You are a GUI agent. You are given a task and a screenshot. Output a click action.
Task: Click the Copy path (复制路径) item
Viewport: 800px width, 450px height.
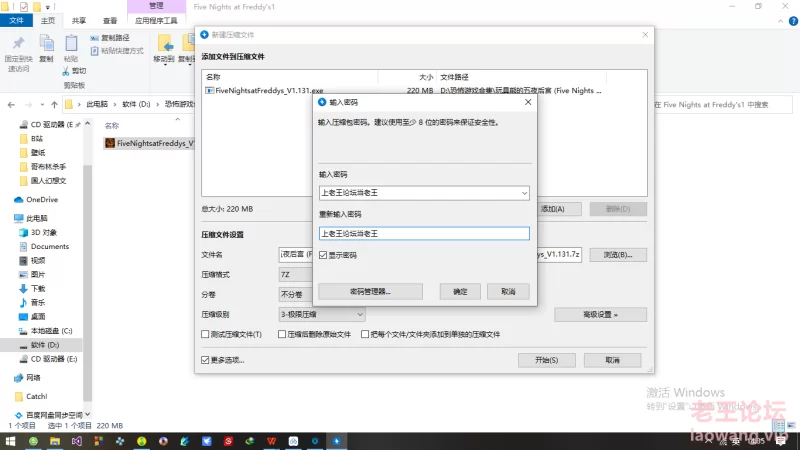tap(110, 38)
